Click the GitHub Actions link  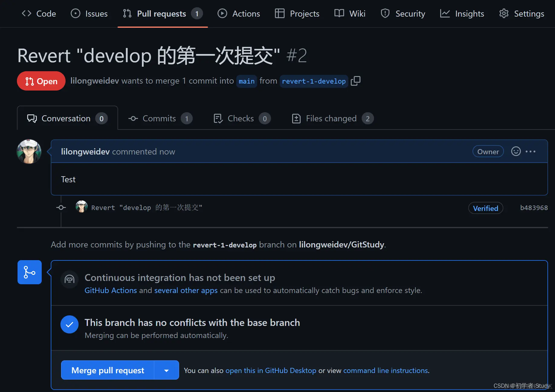pos(111,290)
